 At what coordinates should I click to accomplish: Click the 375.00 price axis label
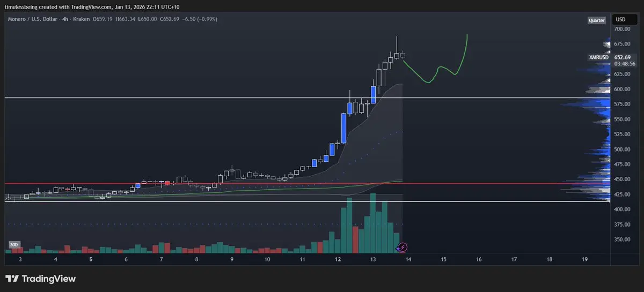pyautogui.click(x=622, y=224)
